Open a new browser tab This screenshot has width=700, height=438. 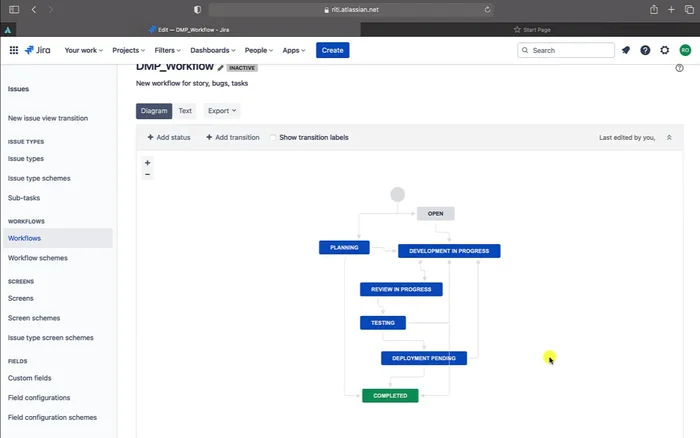pyautogui.click(x=671, y=9)
